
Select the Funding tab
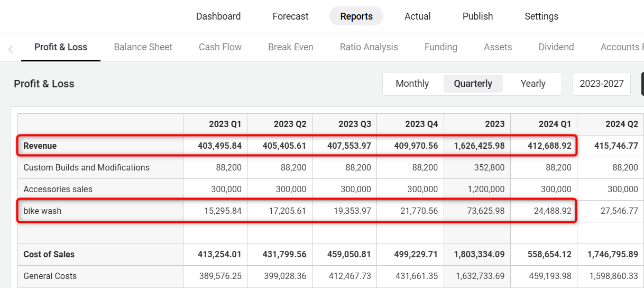click(x=440, y=47)
